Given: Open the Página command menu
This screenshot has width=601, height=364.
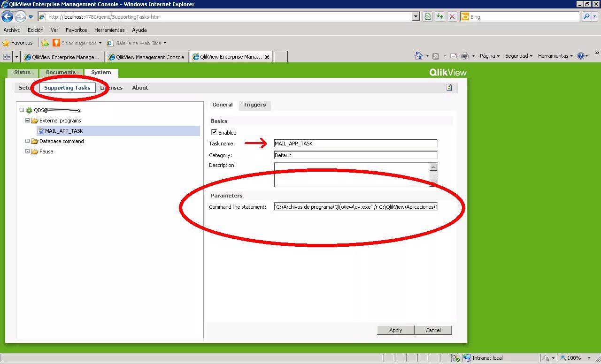Looking at the screenshot, I should click(489, 56).
